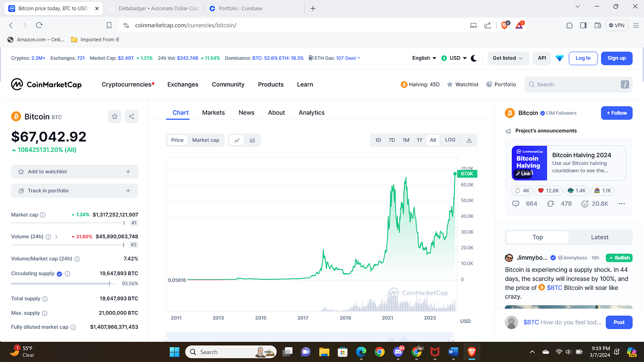Screen dimensions: 644x362
Task: Click the Windows Start button
Action: tap(175, 352)
